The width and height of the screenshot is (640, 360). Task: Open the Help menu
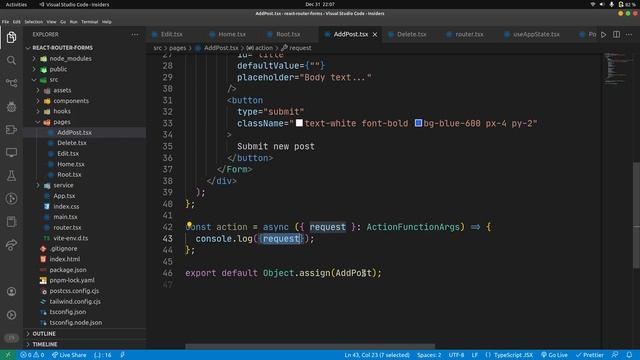(107, 22)
